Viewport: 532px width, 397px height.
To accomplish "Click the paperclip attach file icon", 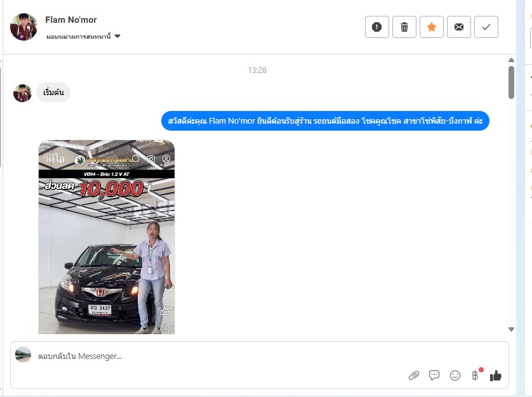I will pyautogui.click(x=414, y=375).
